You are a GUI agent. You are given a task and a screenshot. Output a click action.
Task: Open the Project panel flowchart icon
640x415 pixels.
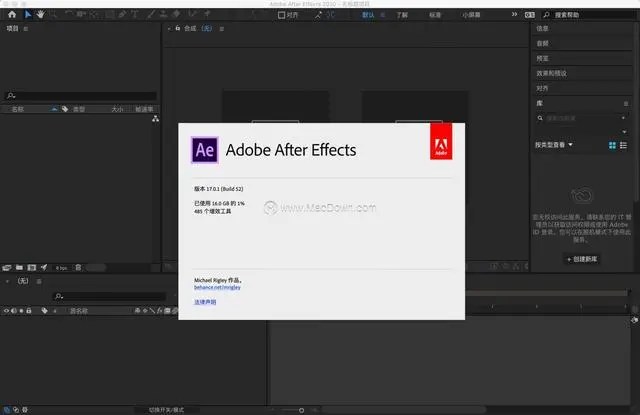click(156, 119)
